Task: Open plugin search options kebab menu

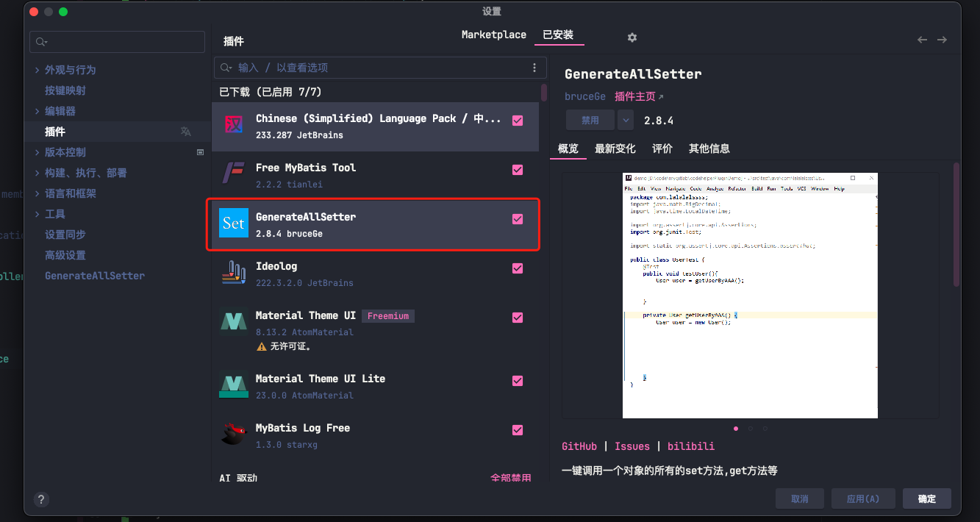Action: tap(534, 68)
